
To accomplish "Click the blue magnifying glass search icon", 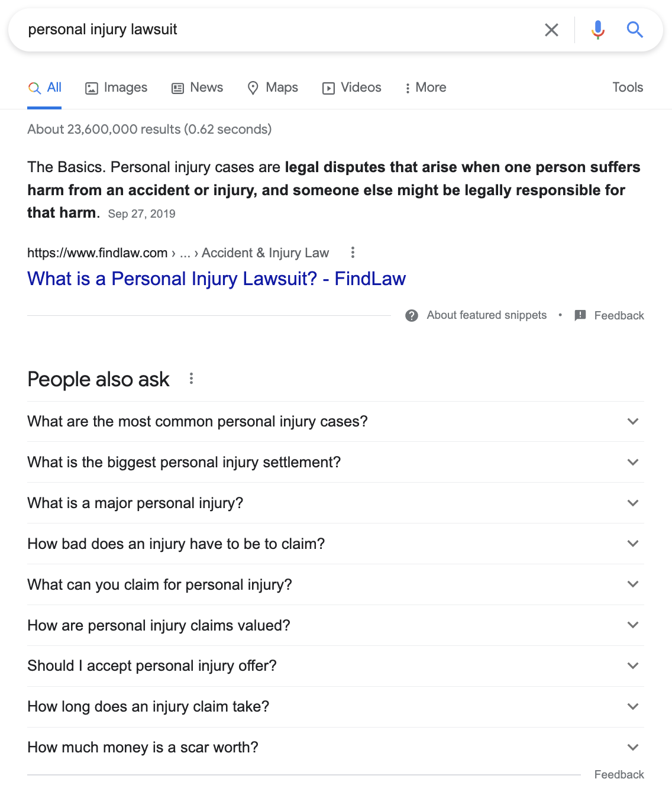I will [x=635, y=30].
